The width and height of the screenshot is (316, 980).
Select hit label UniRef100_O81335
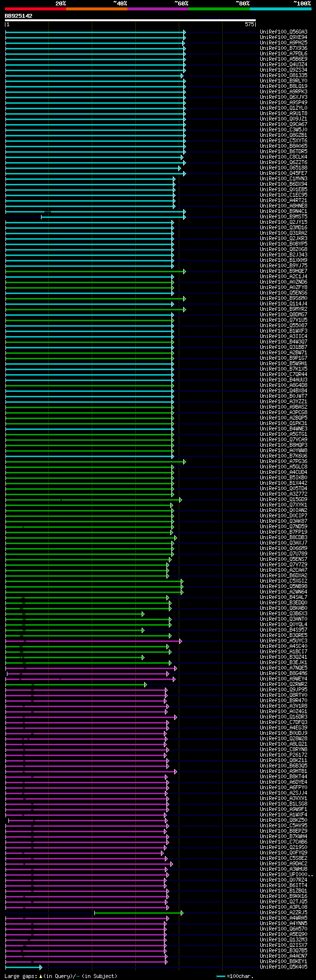(x=283, y=75)
